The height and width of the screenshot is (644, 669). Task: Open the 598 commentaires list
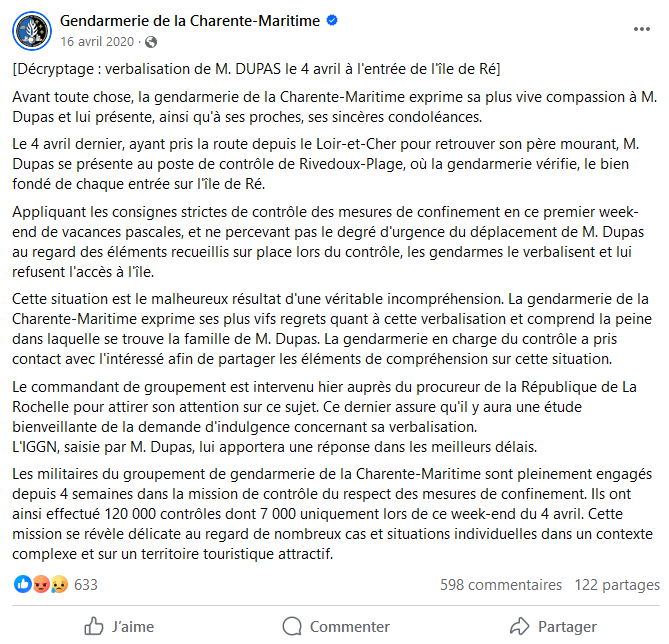pyautogui.click(x=501, y=585)
